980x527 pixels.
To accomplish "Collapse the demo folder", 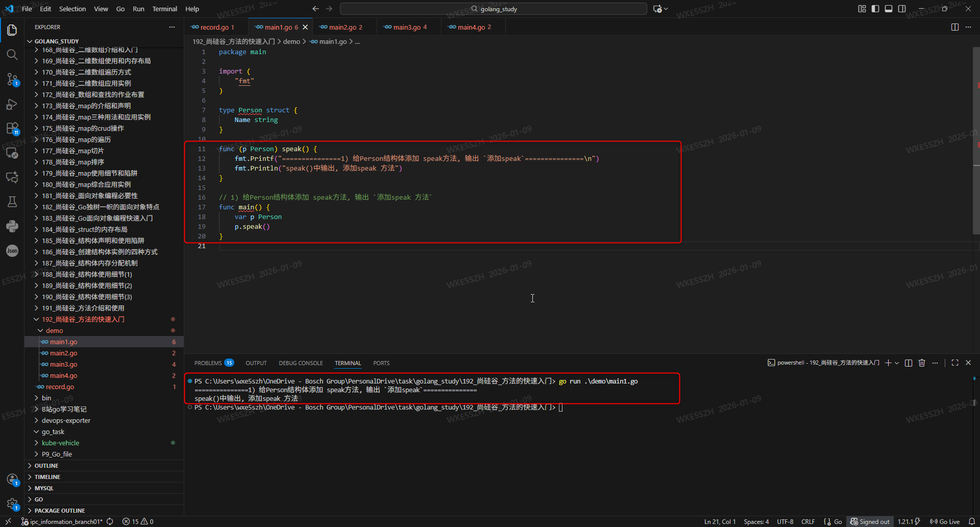I will pos(55,330).
